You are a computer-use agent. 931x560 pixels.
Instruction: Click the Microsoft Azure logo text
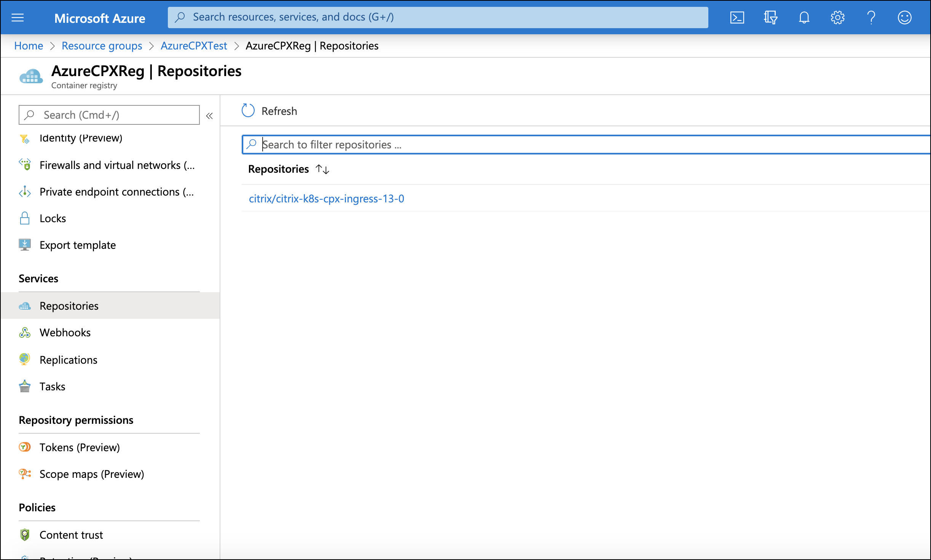tap(100, 18)
